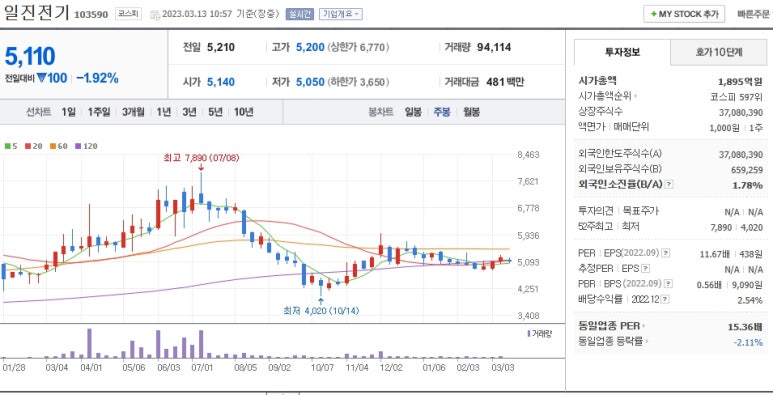Select the 5년 line chart range
Image resolution: width=773 pixels, height=395 pixels.
pyautogui.click(x=215, y=112)
